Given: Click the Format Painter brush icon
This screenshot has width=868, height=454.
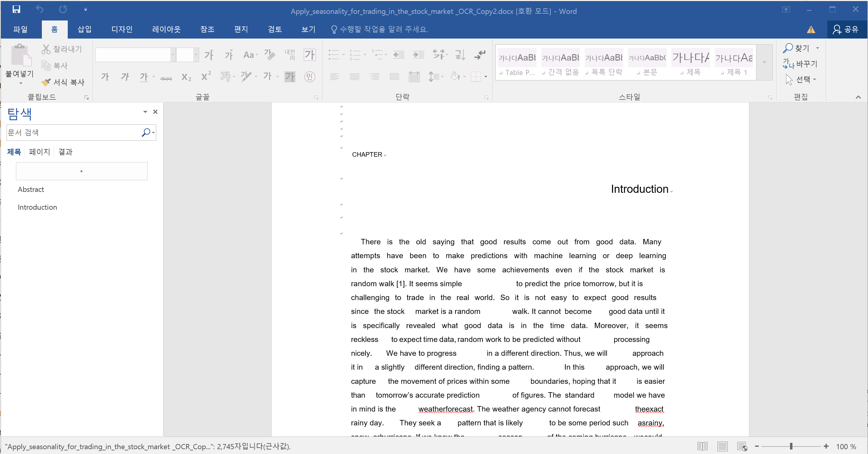Looking at the screenshot, I should tap(46, 82).
